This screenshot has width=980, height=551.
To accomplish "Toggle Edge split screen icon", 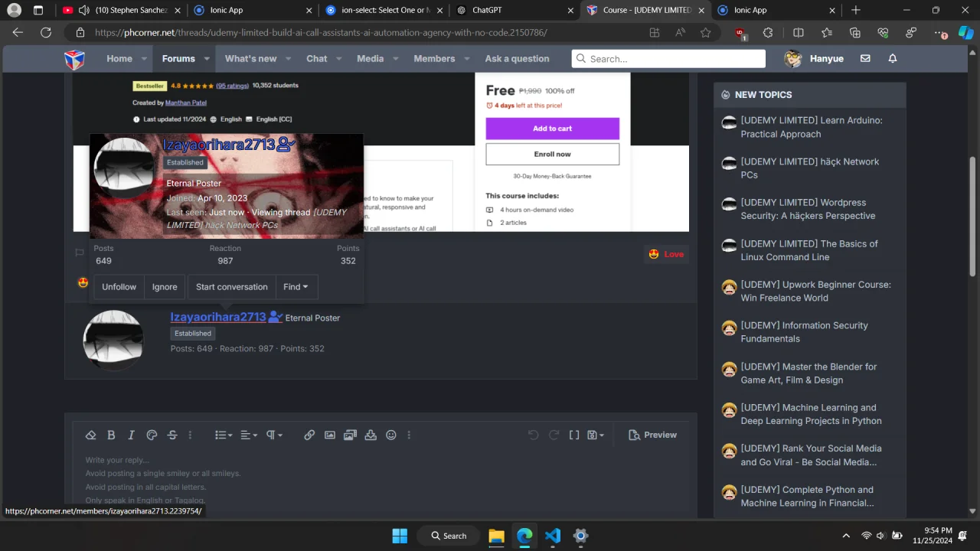I will click(799, 33).
